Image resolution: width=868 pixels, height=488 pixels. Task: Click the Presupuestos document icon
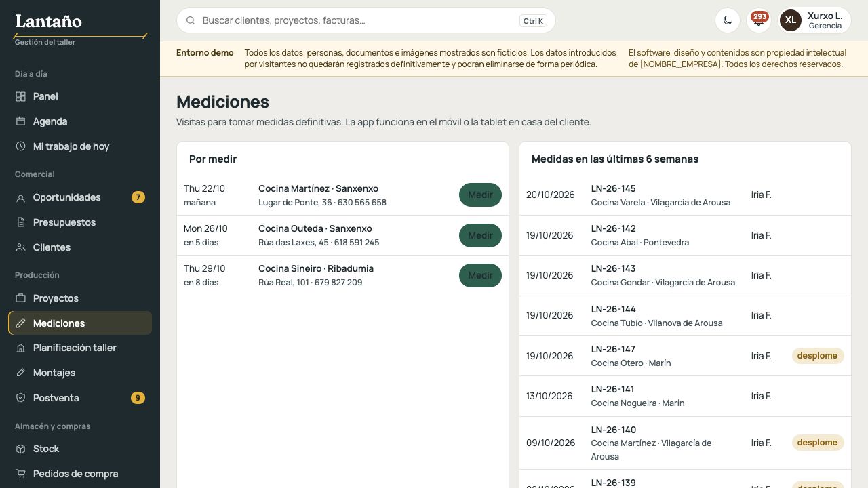pyautogui.click(x=20, y=222)
